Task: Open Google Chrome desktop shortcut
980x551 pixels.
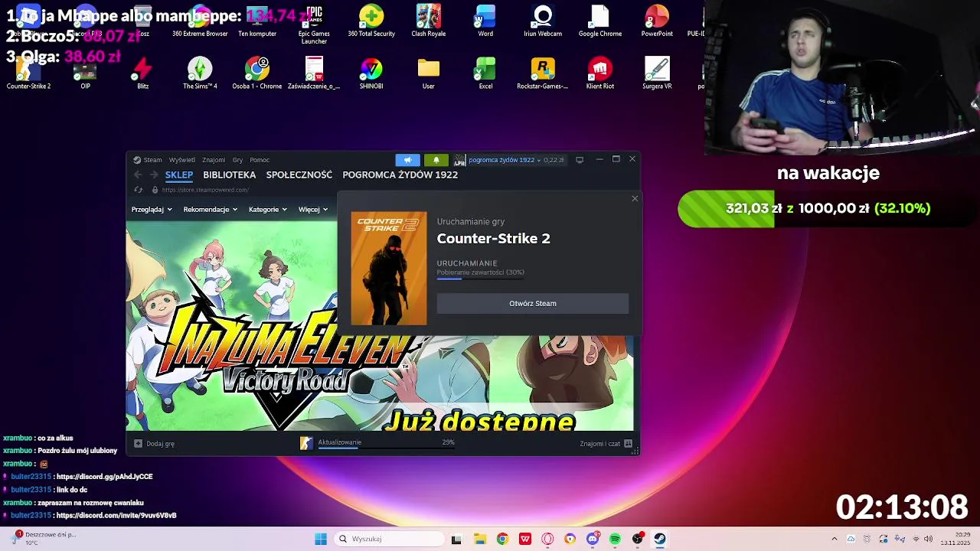Action: (600, 21)
